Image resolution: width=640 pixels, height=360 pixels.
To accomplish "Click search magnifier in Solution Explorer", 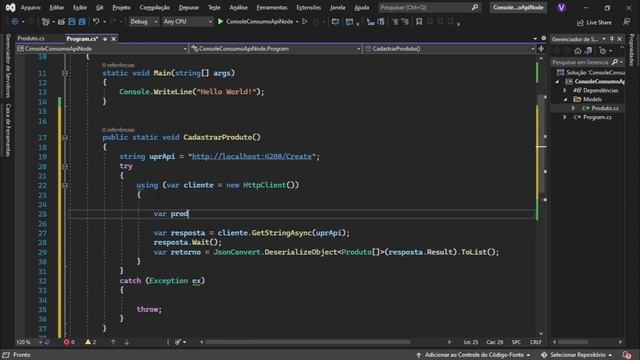I will pyautogui.click(x=615, y=62).
